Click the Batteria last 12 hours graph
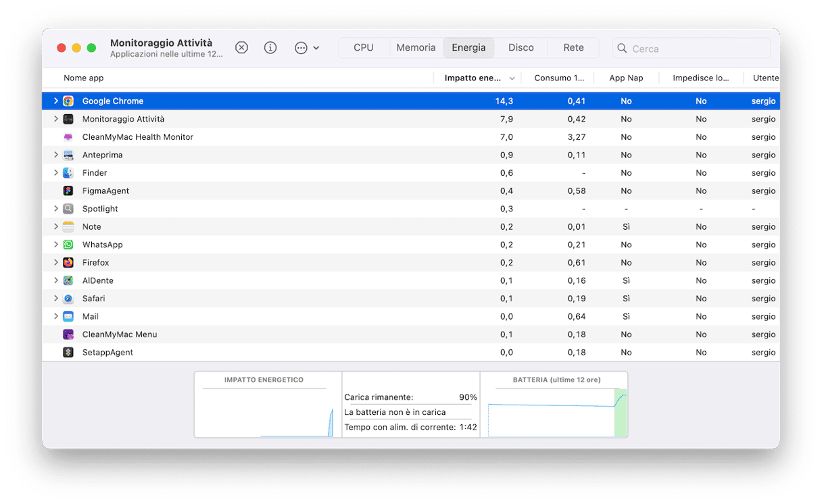Image resolution: width=822 pixels, height=504 pixels. pos(554,405)
